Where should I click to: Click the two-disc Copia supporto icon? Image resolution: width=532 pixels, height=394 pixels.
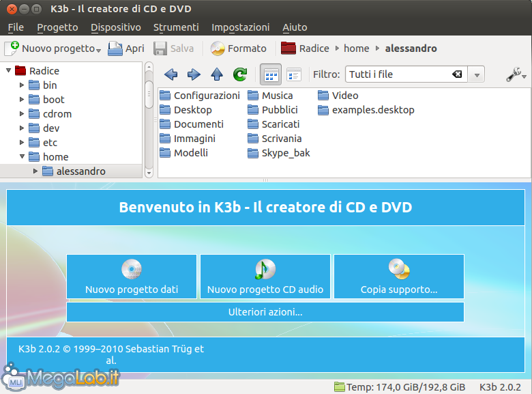click(x=399, y=268)
